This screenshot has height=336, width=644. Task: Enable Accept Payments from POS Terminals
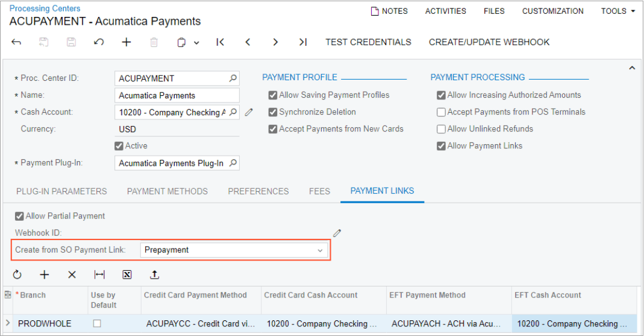[441, 112]
